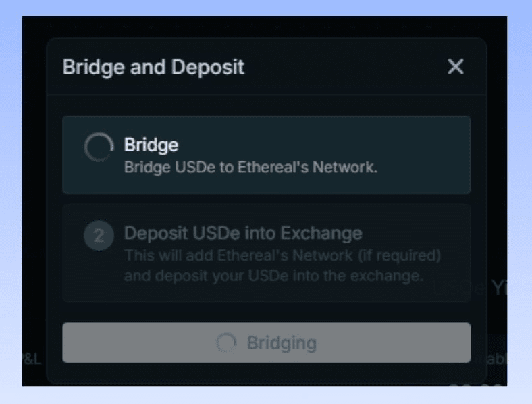Select the Bridge step heading
This screenshot has width=532, height=404.
pyautogui.click(x=151, y=145)
